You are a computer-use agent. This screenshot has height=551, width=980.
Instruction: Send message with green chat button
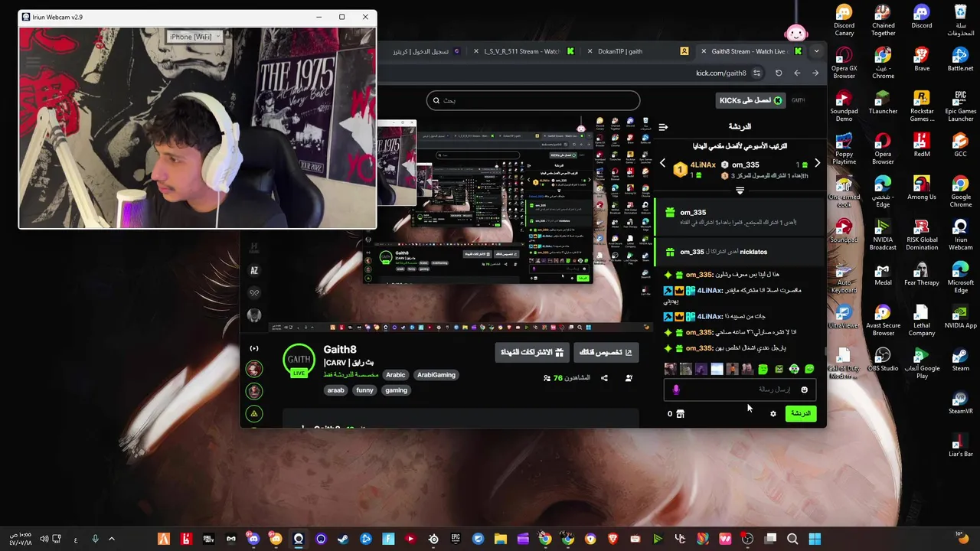tap(801, 413)
